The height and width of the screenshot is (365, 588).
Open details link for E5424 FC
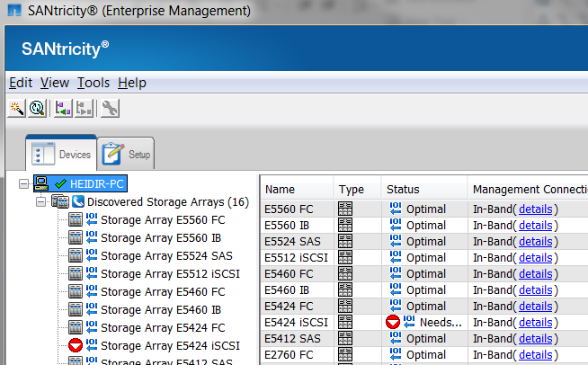tap(536, 306)
